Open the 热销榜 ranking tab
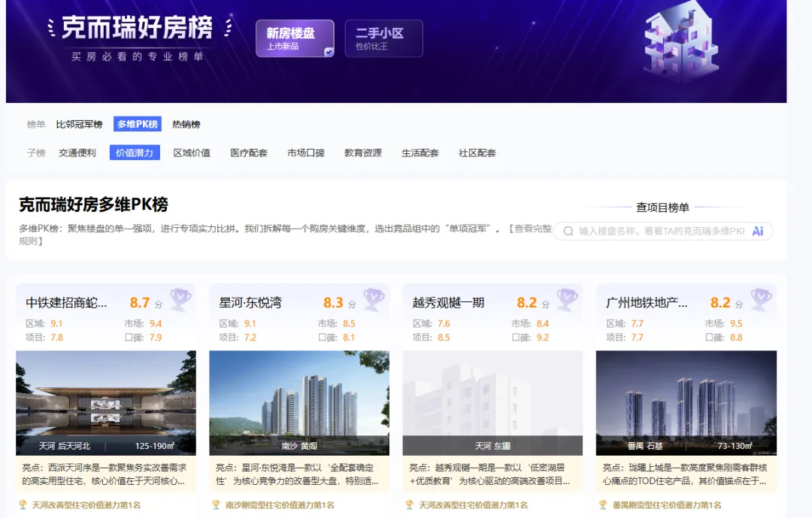Image resolution: width=812 pixels, height=518 pixels. tap(186, 124)
